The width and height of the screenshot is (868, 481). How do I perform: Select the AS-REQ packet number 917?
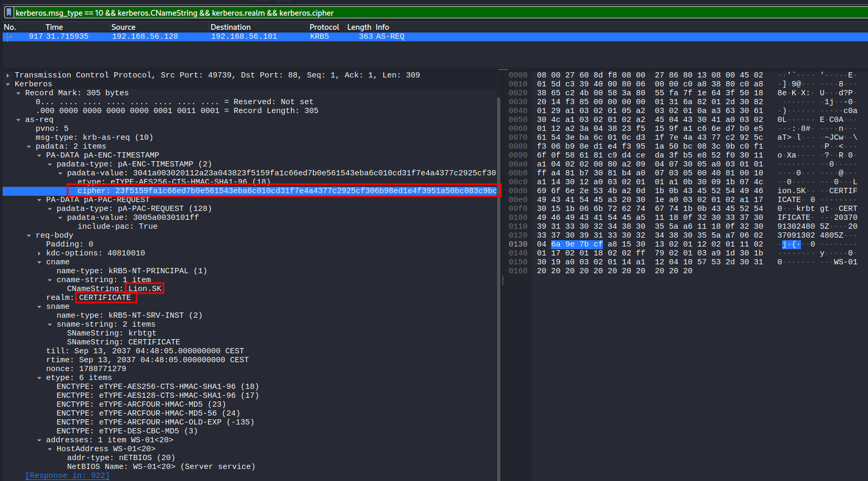click(210, 37)
